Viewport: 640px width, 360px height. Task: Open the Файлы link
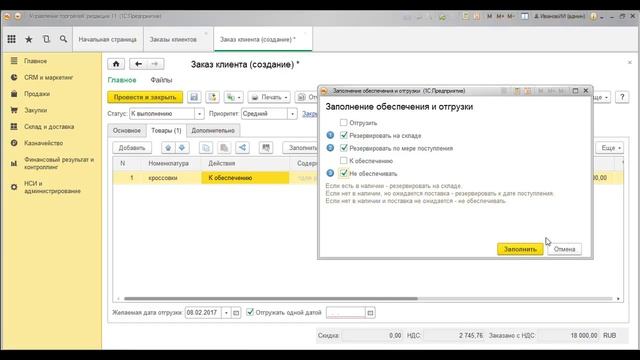161,80
